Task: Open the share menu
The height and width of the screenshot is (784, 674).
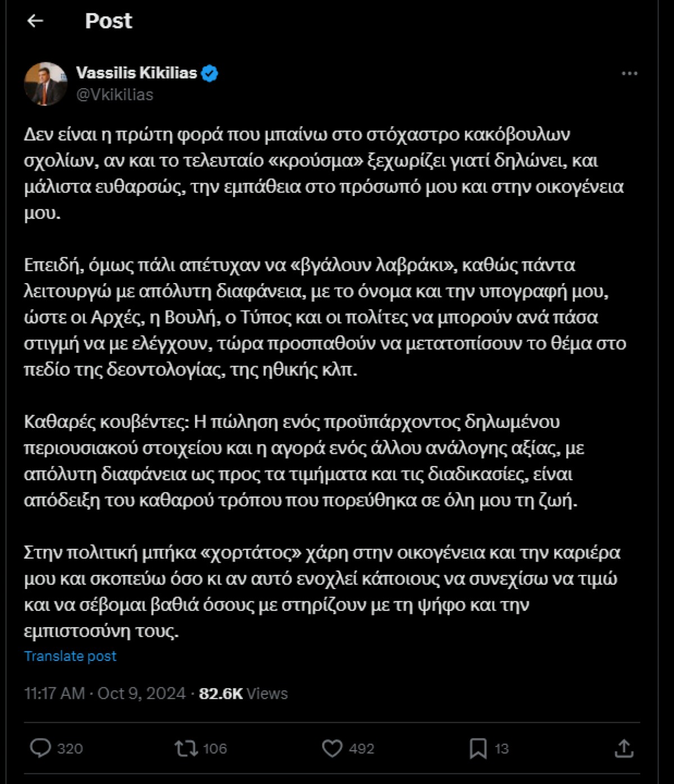Action: 623,747
